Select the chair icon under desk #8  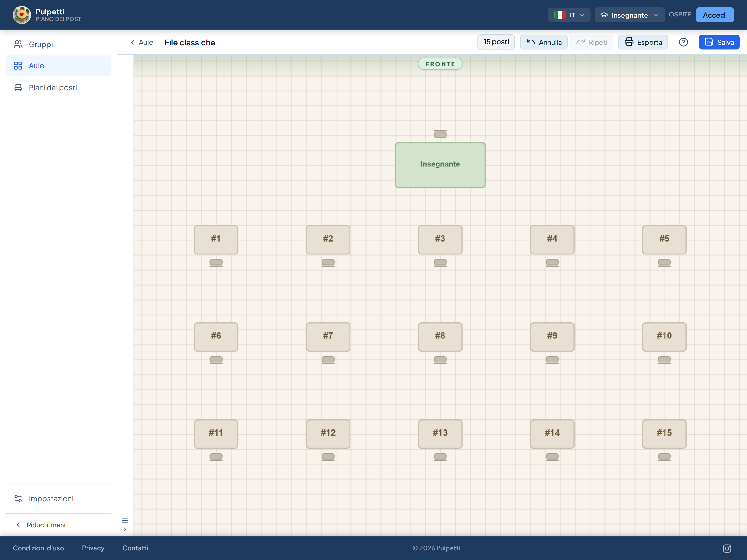coord(440,360)
